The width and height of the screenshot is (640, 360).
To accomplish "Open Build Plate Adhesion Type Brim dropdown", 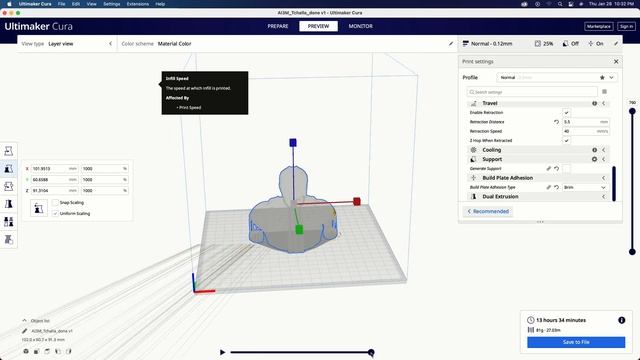I will (585, 187).
